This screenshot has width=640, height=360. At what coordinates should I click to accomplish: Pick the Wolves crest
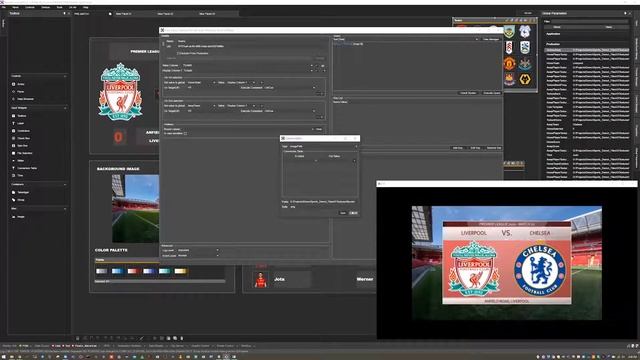pos(525,79)
